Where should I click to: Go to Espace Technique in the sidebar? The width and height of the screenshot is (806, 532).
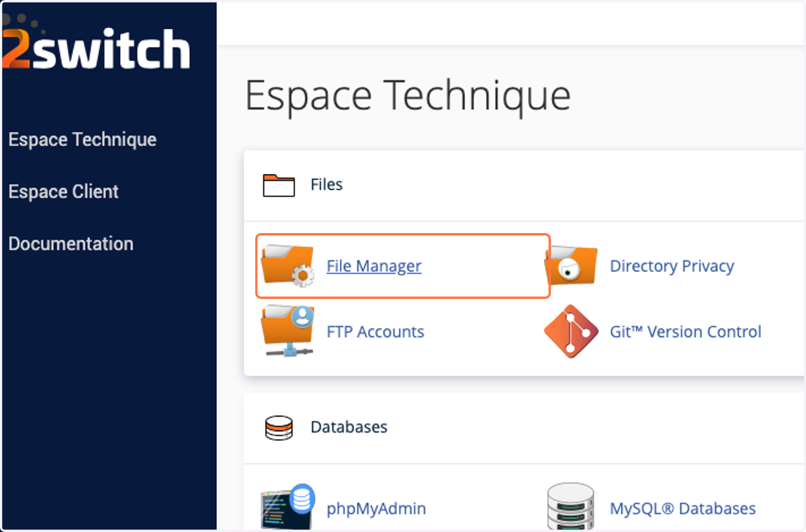83,140
